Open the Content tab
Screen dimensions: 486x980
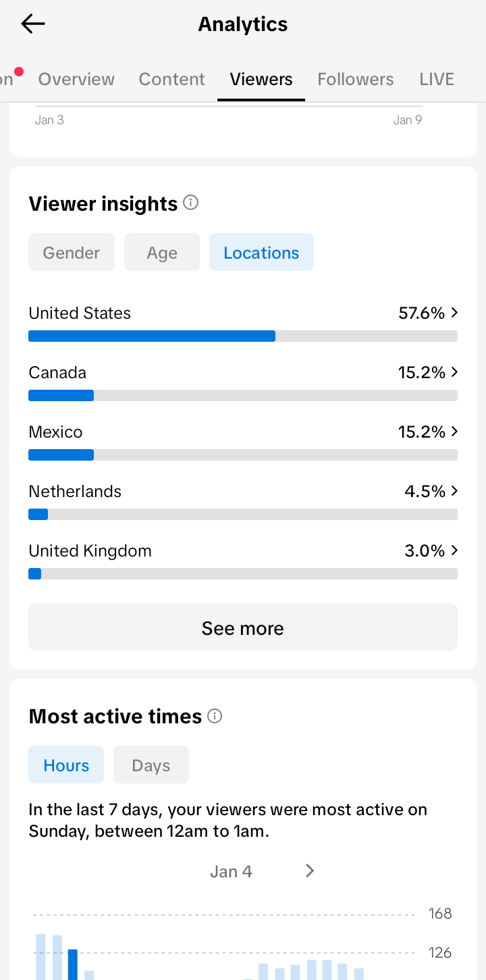coord(171,79)
